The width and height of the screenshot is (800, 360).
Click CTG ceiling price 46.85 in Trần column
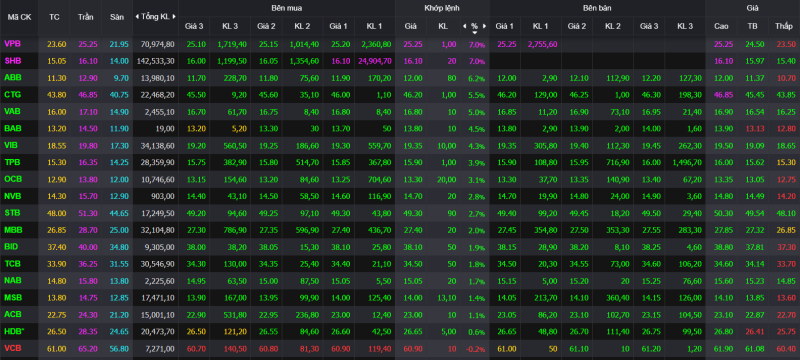(88, 95)
